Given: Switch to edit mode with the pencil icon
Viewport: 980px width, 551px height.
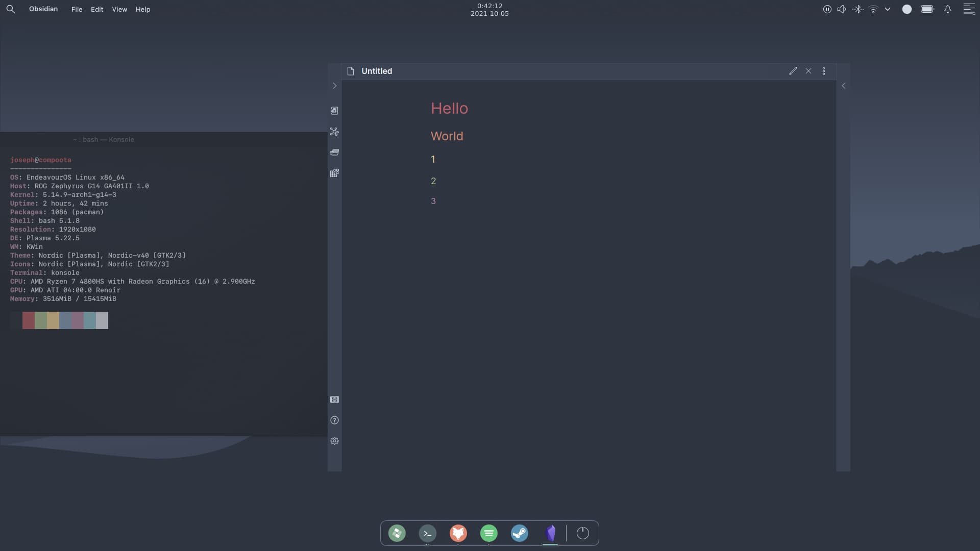Looking at the screenshot, I should pyautogui.click(x=793, y=71).
